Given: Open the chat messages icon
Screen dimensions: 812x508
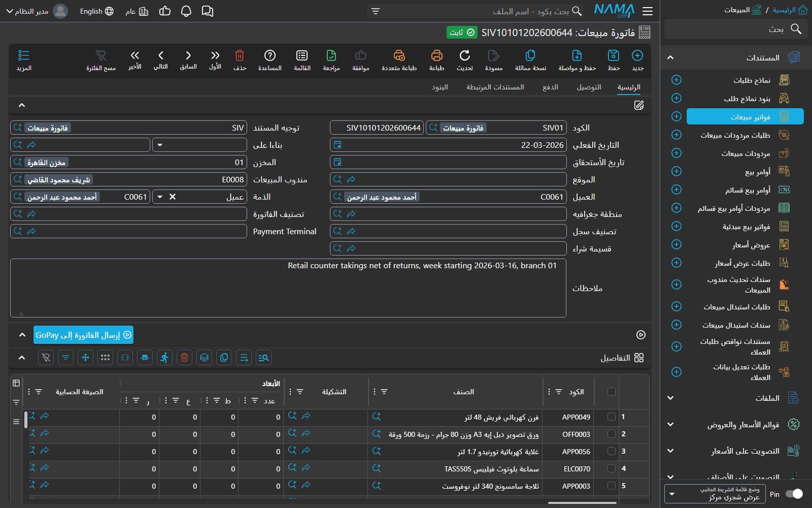Looking at the screenshot, I should [x=208, y=11].
